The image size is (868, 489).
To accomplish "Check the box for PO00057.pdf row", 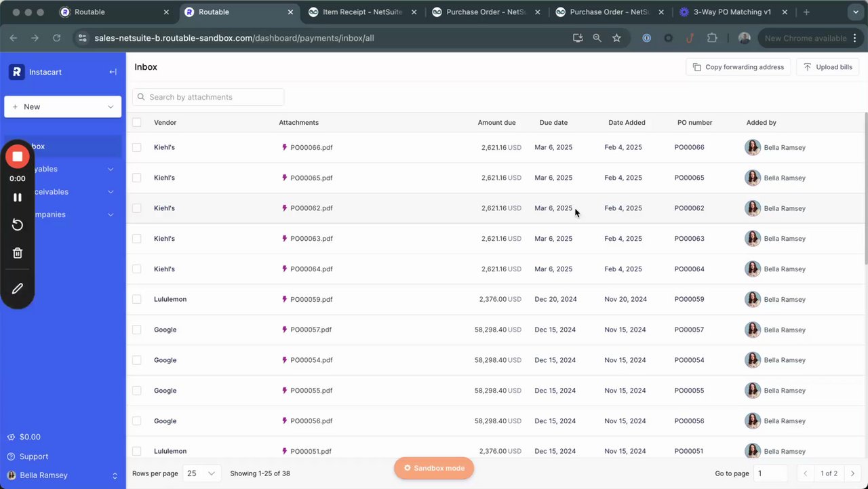I will point(137,330).
